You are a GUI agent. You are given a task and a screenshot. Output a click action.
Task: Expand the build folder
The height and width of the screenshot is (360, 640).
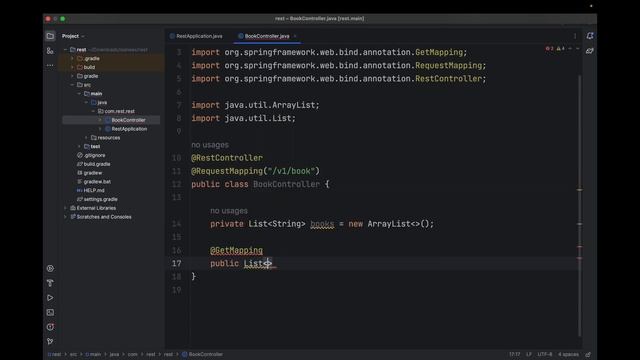coord(72,67)
